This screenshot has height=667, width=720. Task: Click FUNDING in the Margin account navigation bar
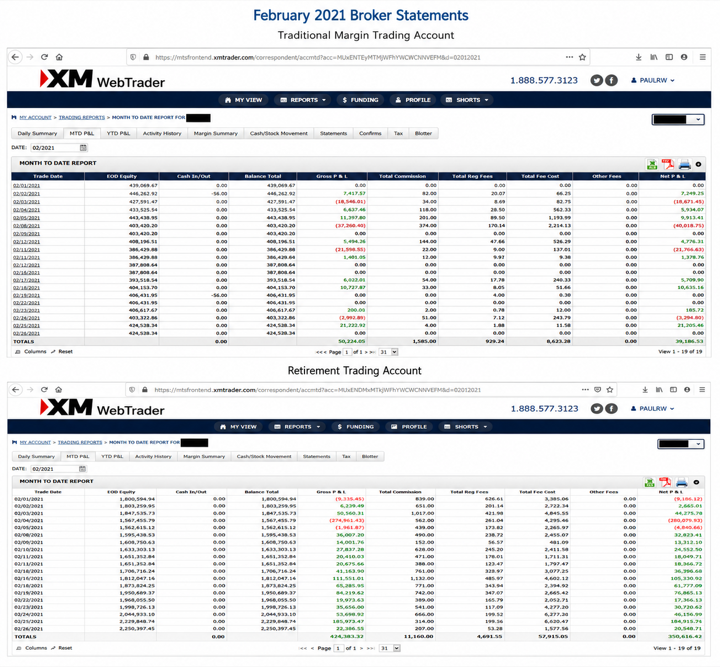click(360, 100)
